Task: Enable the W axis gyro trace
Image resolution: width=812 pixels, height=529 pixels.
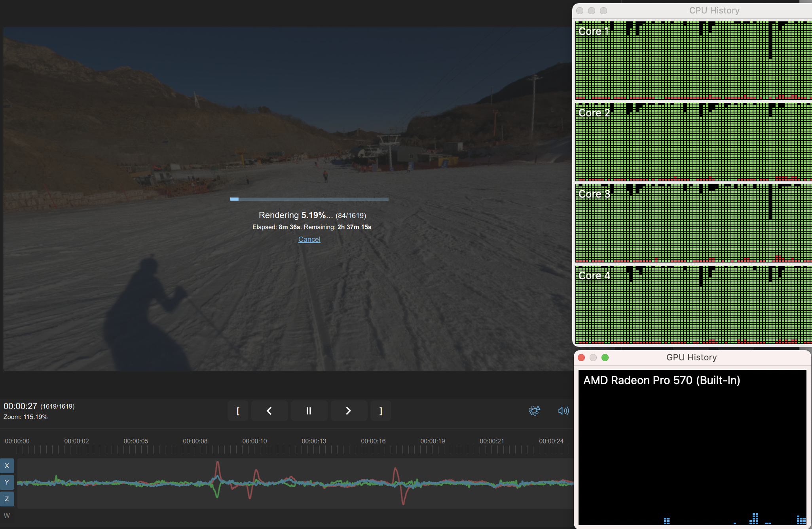Action: point(7,516)
